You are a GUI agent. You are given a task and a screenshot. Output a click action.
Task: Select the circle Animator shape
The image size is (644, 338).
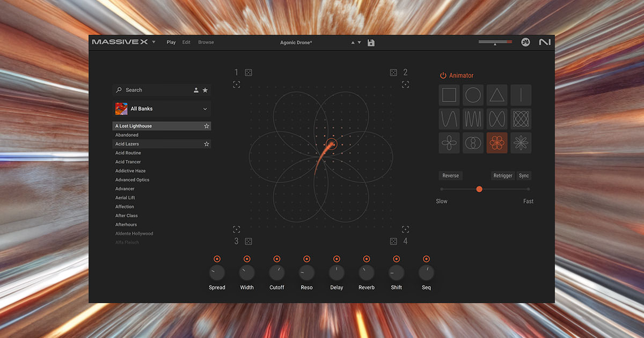[x=473, y=95]
